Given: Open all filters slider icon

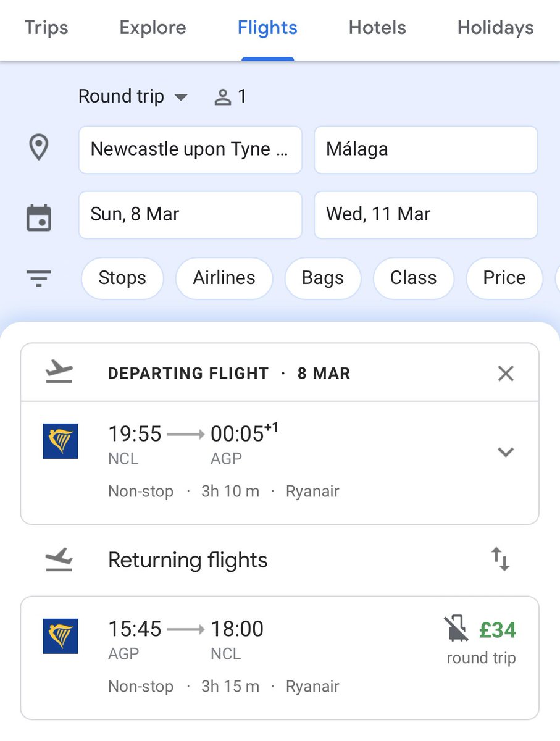Looking at the screenshot, I should point(39,278).
